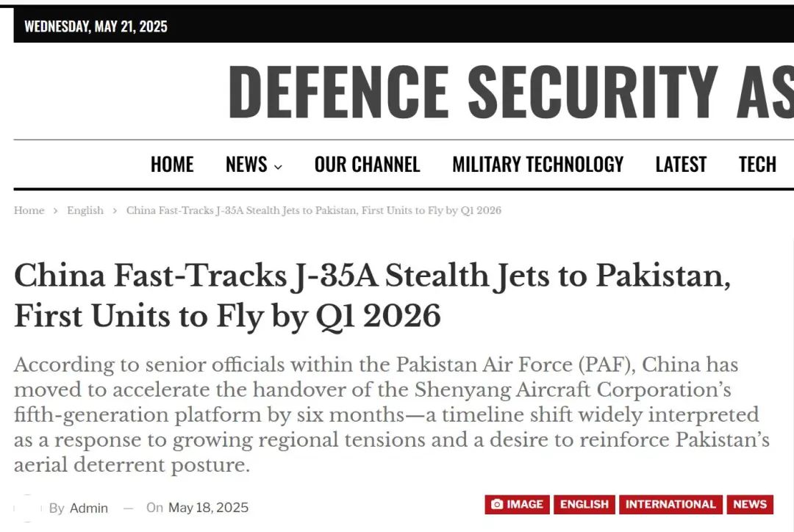
Task: Click the camera icon on the IMAGE tag
Action: (x=497, y=505)
